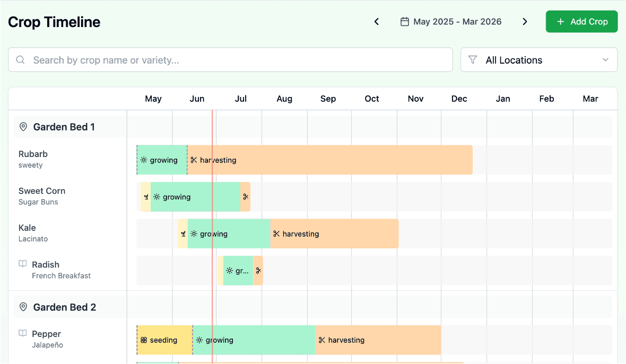
Task: Click the scissors icon in Kale harvesting
Action: (276, 234)
